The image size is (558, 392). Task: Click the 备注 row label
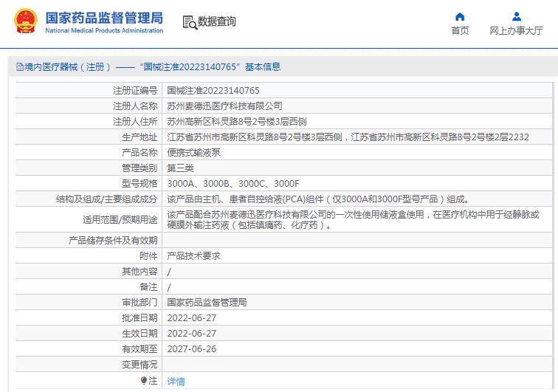(x=148, y=287)
